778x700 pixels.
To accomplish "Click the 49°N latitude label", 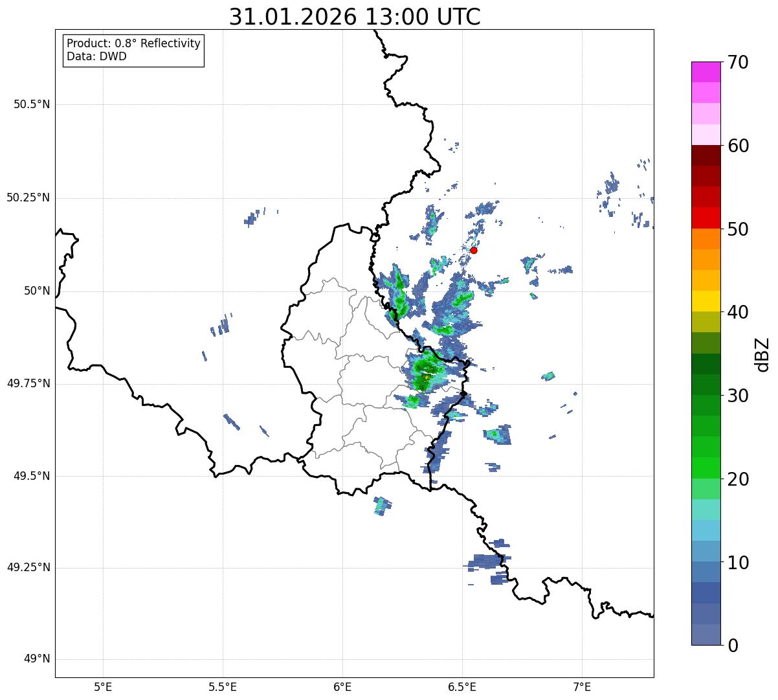I will [37, 659].
